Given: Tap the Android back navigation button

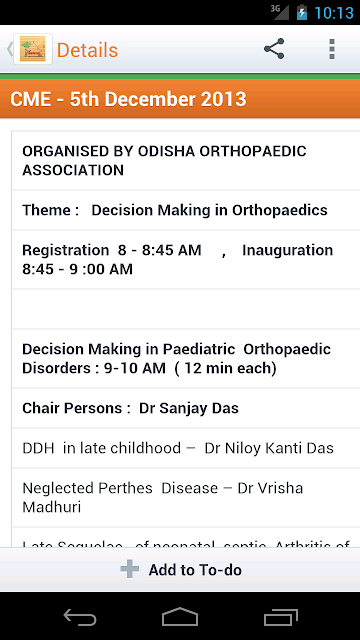Looking at the screenshot, I should pos(80,617).
